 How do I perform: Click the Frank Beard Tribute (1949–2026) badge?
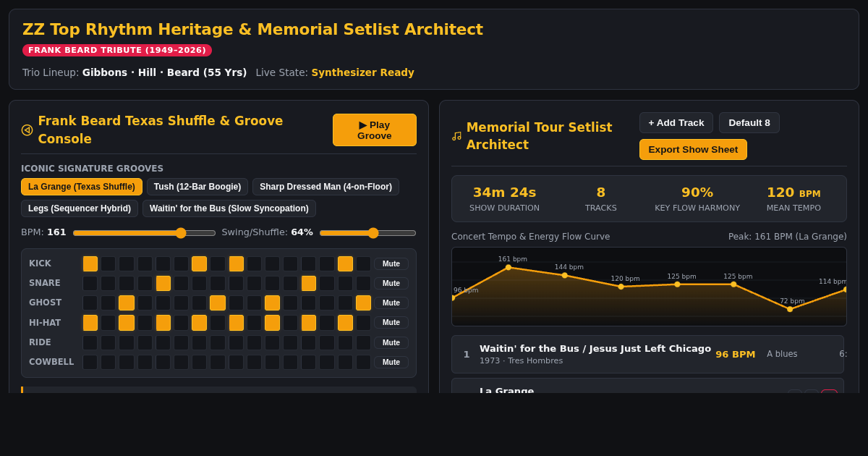pyautogui.click(x=117, y=50)
